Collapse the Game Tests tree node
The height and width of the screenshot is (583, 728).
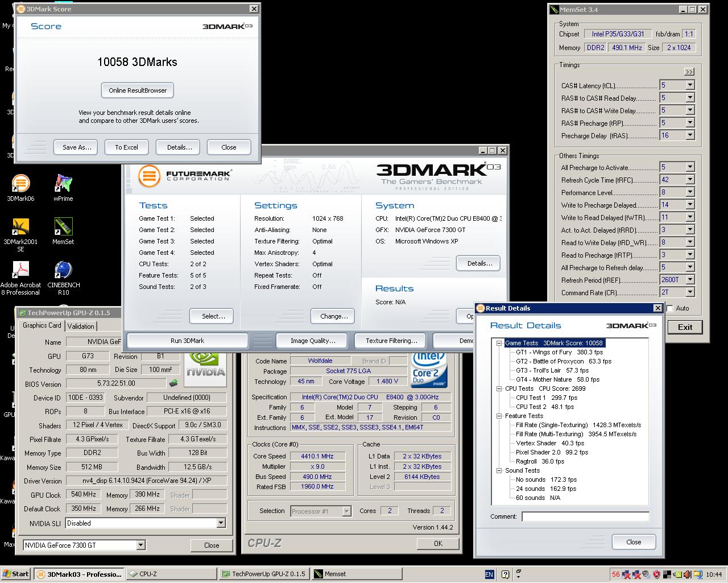[x=499, y=344]
